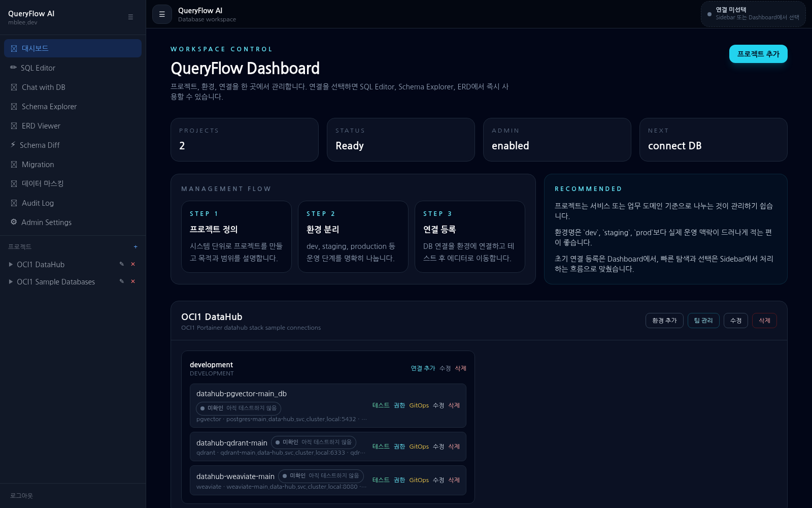Open ERD Viewer page

tap(73, 125)
